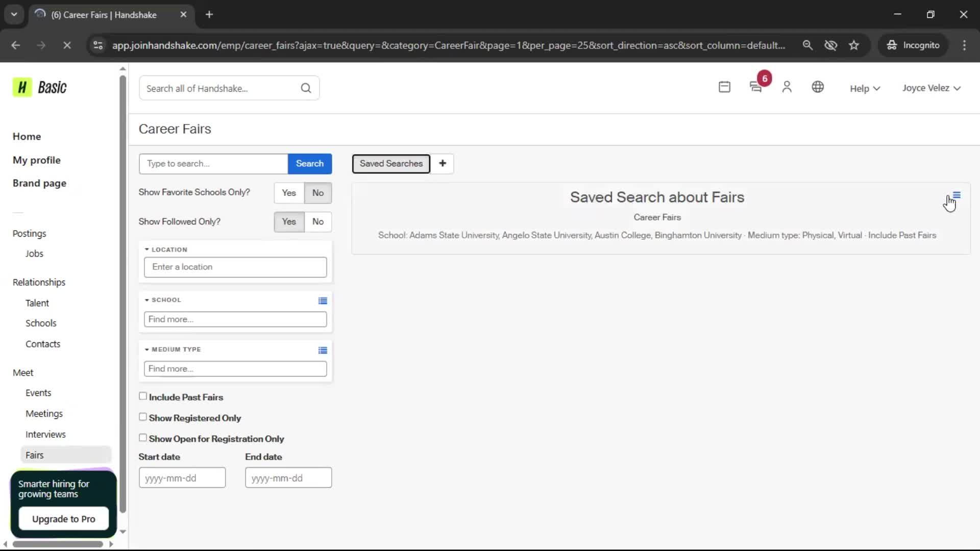The image size is (980, 551).
Task: Click the Type to search career fairs field
Action: click(213, 164)
